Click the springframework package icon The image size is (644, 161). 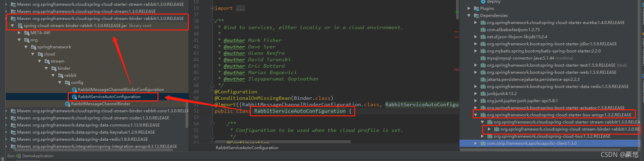pyautogui.click(x=34, y=47)
